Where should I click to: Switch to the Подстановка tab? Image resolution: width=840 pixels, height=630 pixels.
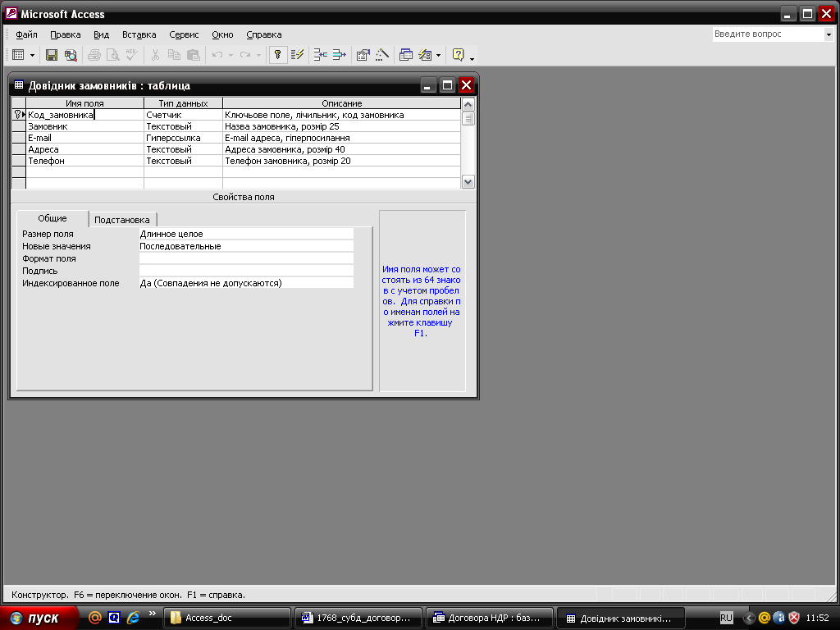[x=122, y=220]
